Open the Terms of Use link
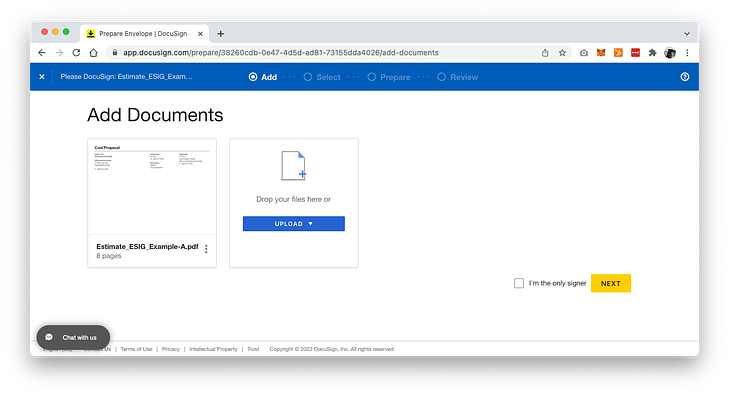Viewport: 729px width, 396px height. pos(136,349)
